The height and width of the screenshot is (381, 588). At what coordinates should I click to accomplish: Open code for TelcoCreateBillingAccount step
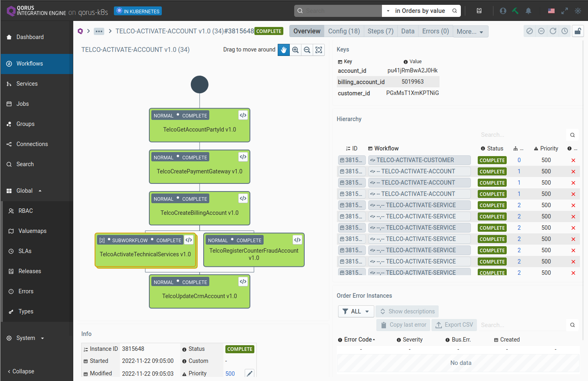tap(243, 198)
